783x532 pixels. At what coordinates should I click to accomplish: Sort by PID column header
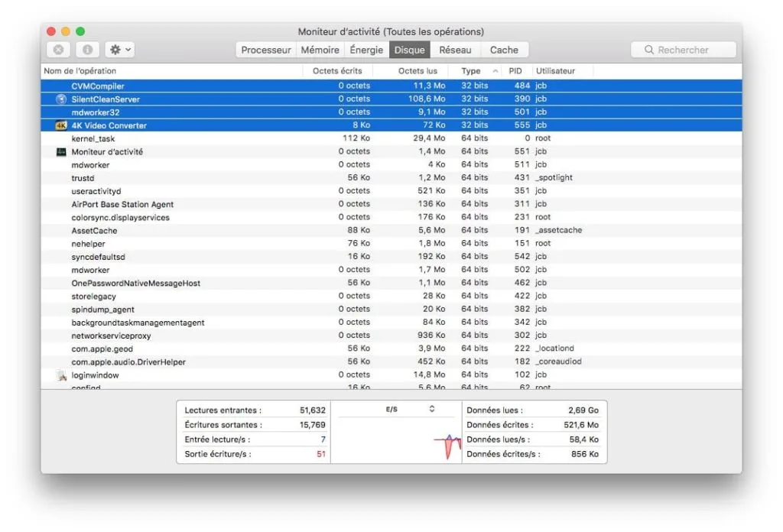[x=515, y=71]
